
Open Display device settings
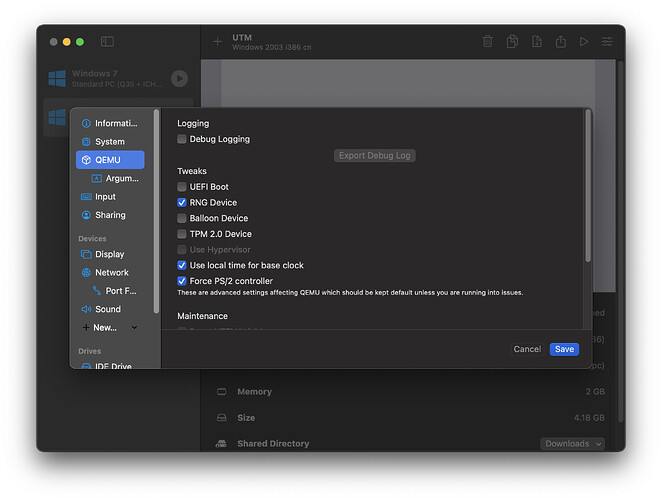point(109,254)
